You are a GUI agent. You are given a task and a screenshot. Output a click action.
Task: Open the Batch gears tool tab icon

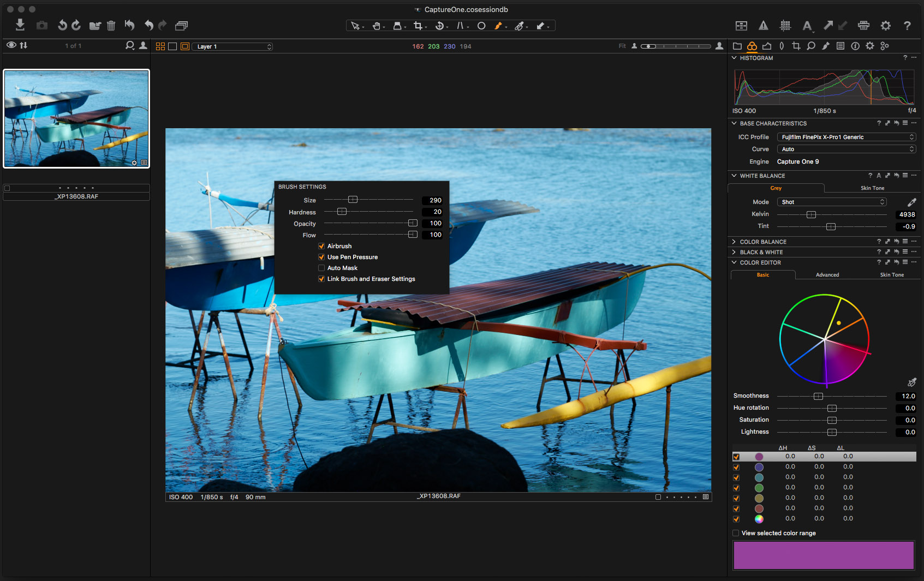(x=885, y=46)
